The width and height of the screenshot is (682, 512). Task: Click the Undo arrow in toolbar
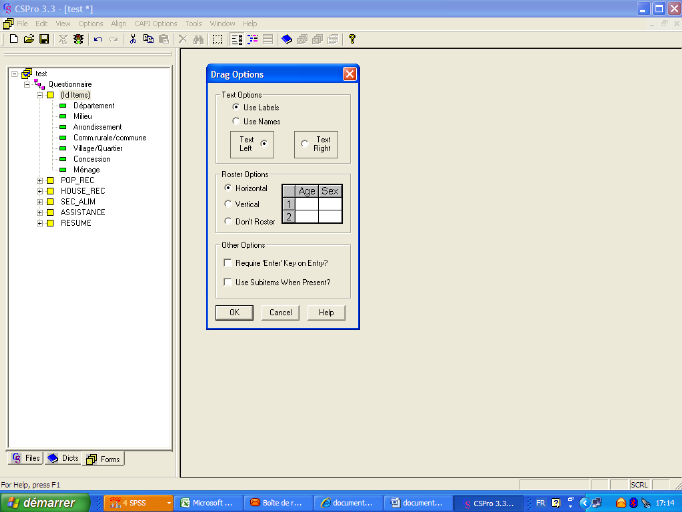coord(97,39)
